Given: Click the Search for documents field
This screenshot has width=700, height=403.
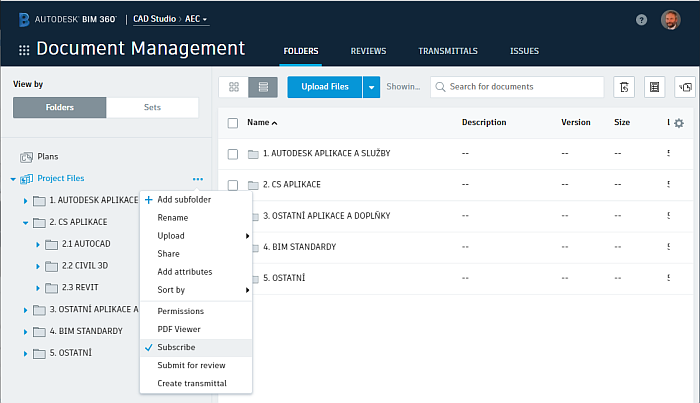Looking at the screenshot, I should coord(517,87).
